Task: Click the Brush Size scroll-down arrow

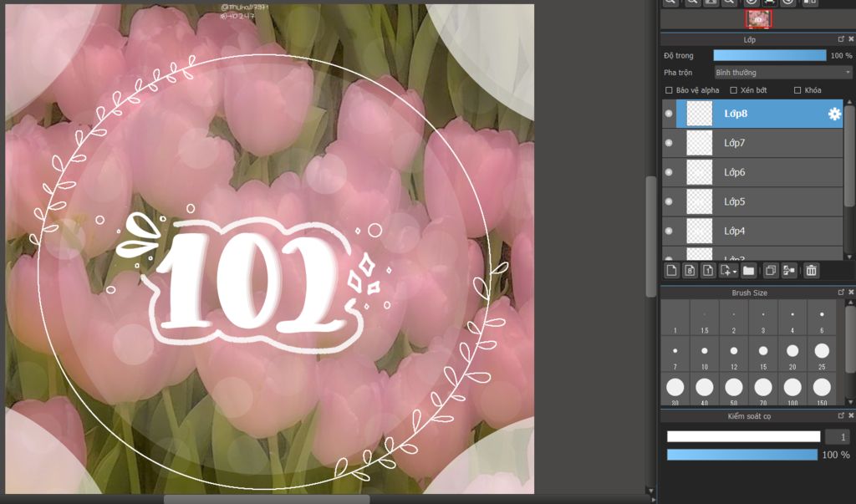Action: (x=849, y=402)
